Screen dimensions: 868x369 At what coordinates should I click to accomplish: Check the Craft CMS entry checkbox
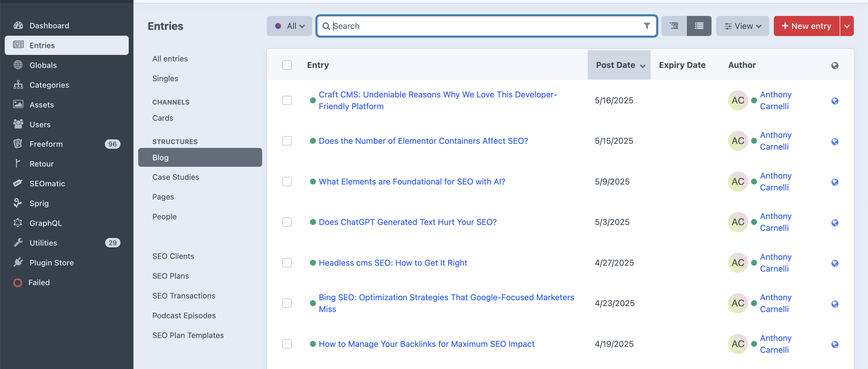tap(287, 100)
